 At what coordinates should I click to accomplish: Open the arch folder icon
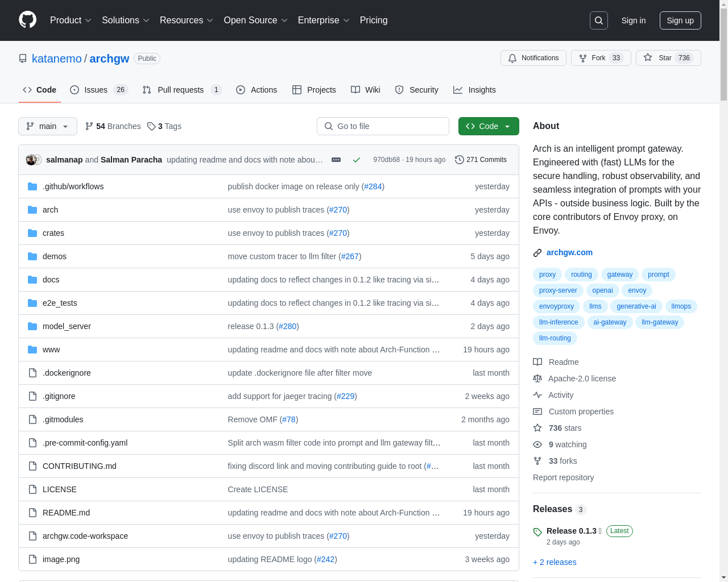32,210
